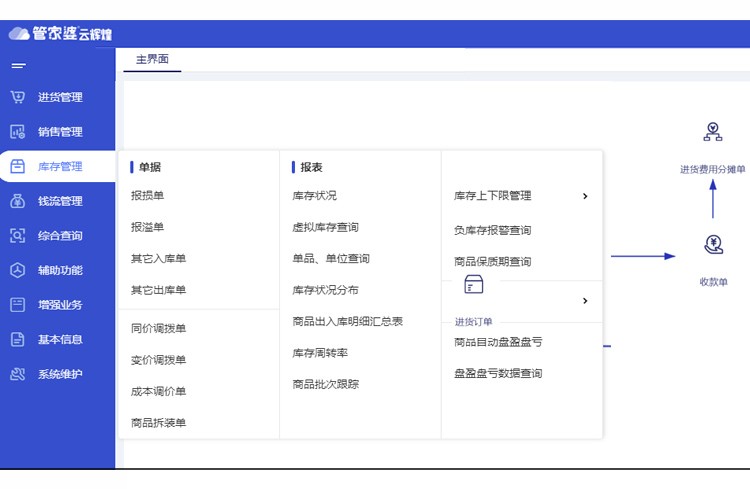Open the 增强业务 sidebar menu

tap(59, 305)
